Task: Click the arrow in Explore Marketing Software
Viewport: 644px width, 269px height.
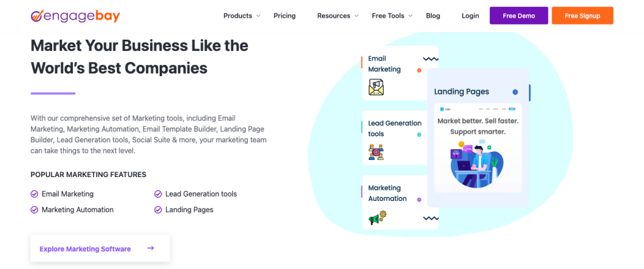Action: (150, 248)
